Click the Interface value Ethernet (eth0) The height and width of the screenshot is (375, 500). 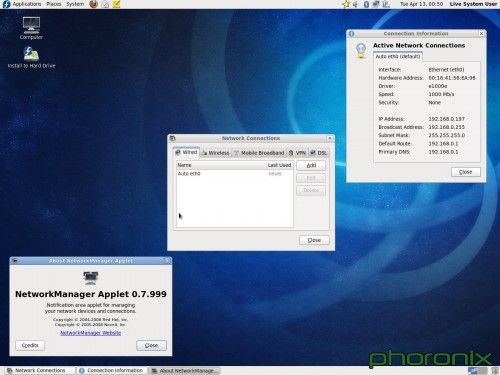pos(446,70)
